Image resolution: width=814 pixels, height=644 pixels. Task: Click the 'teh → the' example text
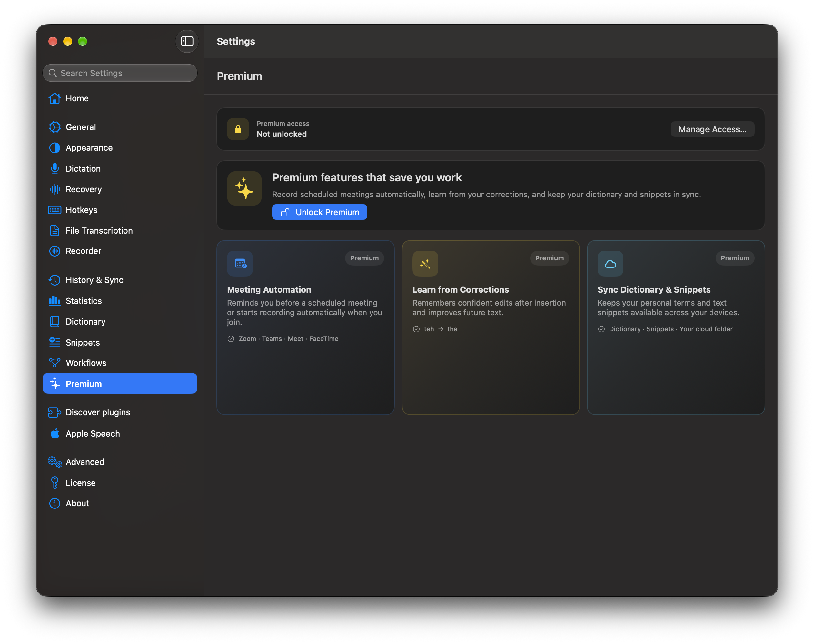point(441,329)
